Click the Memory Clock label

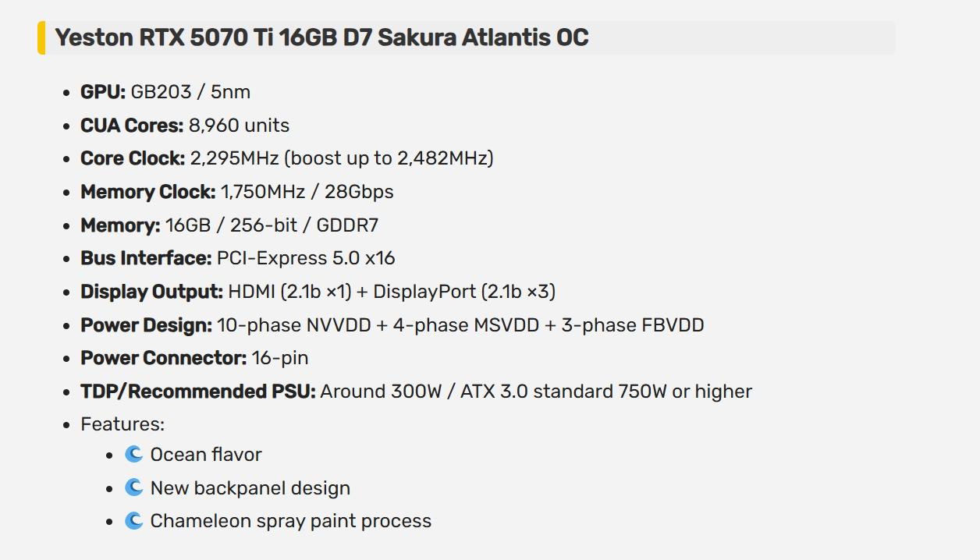tap(148, 192)
